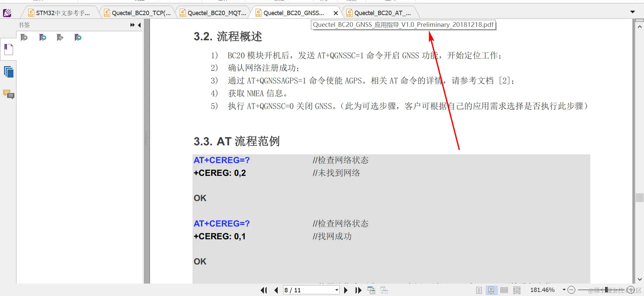
Task: Click the panel splitter collapse handle
Action: (x=146, y=138)
